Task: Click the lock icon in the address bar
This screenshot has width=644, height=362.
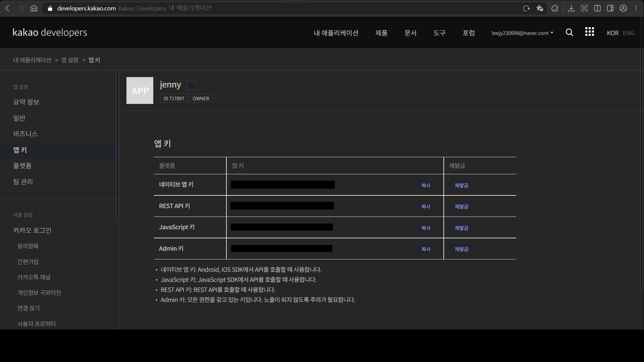Action: [x=50, y=8]
